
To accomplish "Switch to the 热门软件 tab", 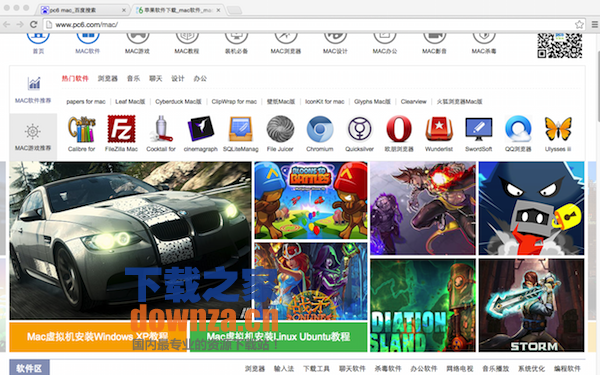I will tap(75, 78).
